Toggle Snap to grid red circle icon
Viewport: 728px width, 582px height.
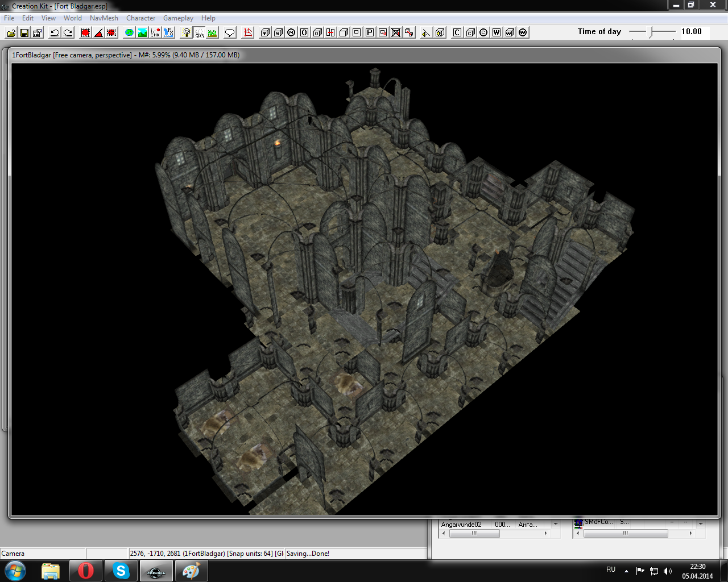tap(85, 33)
